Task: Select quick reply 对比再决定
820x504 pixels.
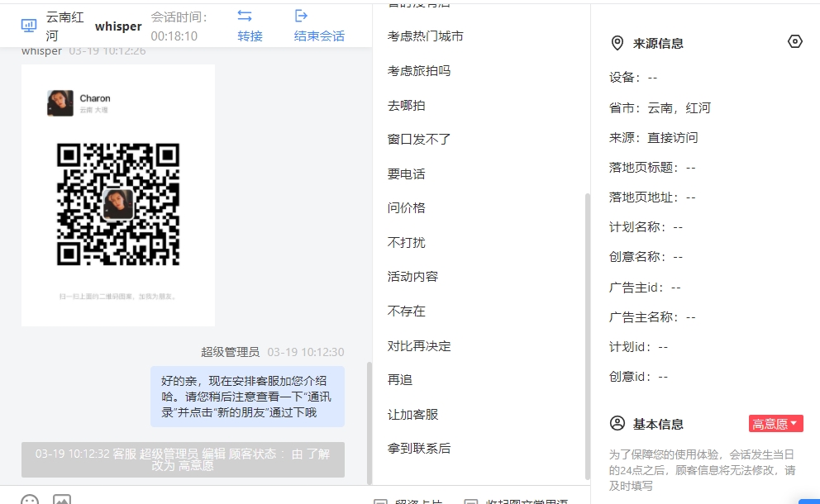Action: (419, 345)
